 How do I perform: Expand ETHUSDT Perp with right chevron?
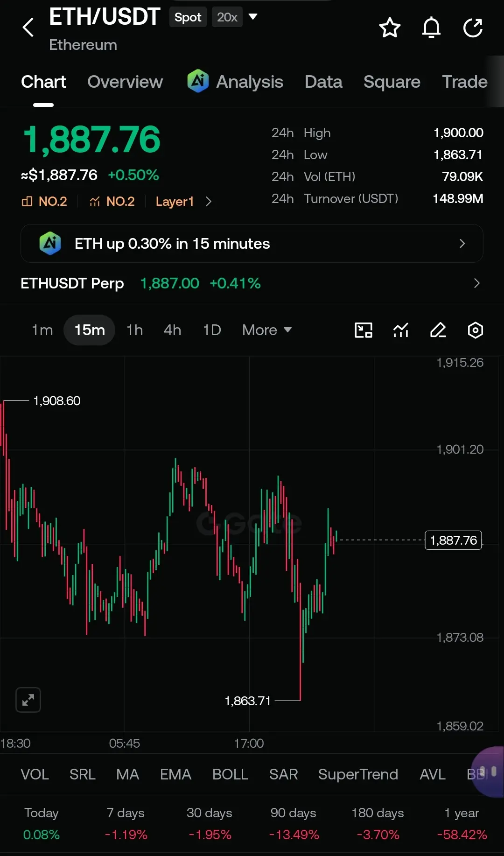click(x=476, y=283)
